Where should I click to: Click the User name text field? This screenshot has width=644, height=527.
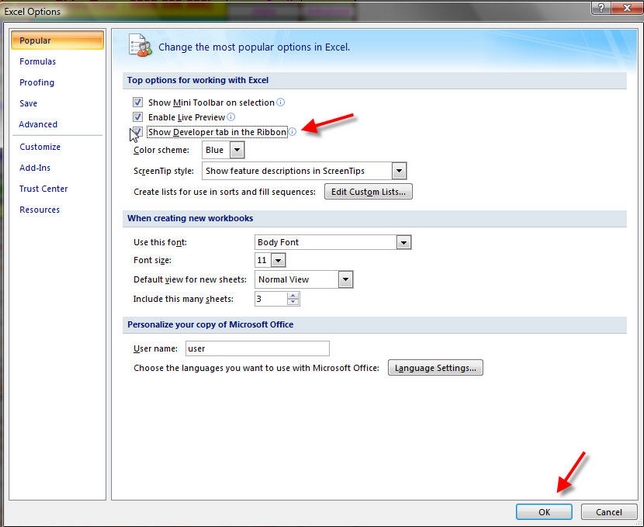[256, 348]
